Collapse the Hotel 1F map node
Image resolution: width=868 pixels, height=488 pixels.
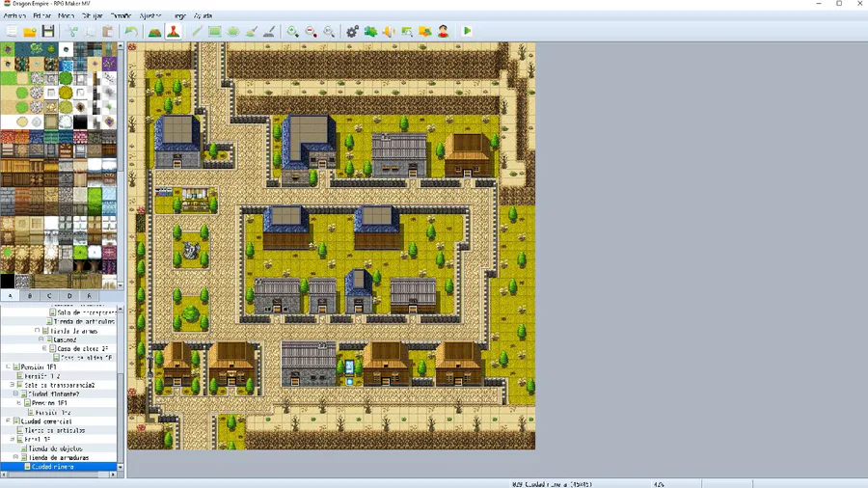pos(13,440)
